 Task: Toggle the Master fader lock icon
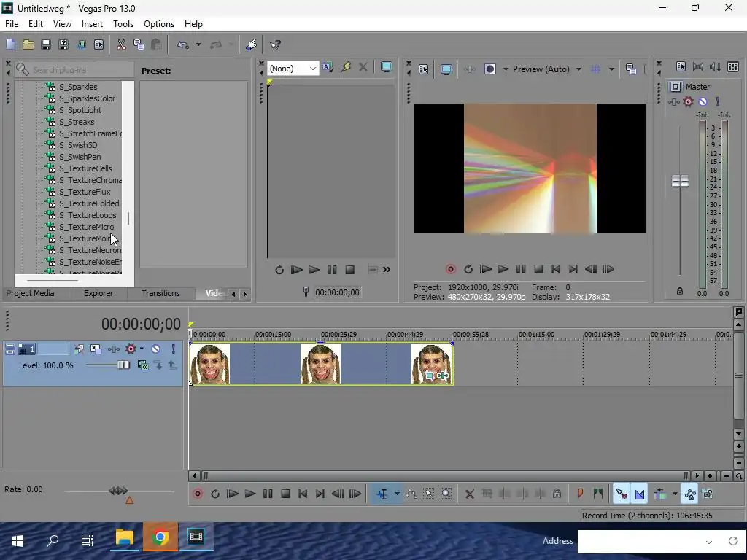coord(680,291)
